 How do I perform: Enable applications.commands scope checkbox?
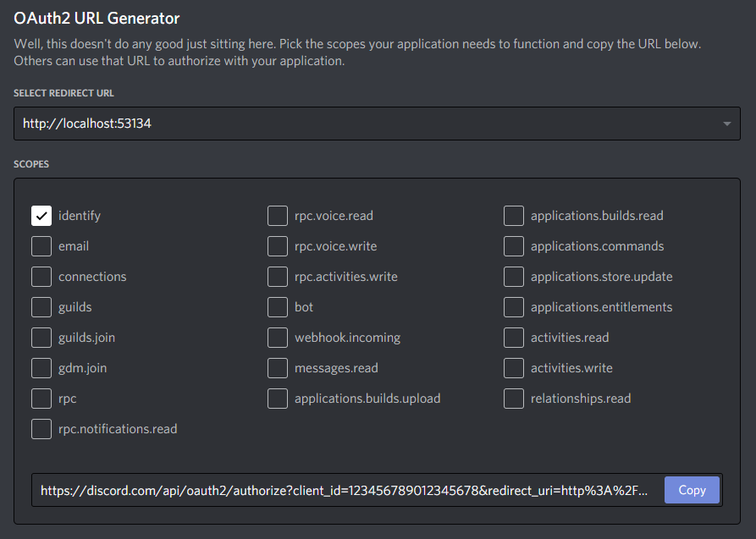[x=514, y=246]
